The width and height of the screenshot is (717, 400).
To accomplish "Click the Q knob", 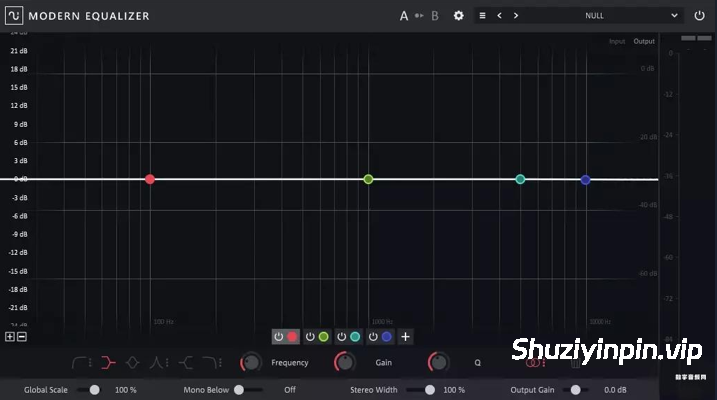I will pos(439,362).
